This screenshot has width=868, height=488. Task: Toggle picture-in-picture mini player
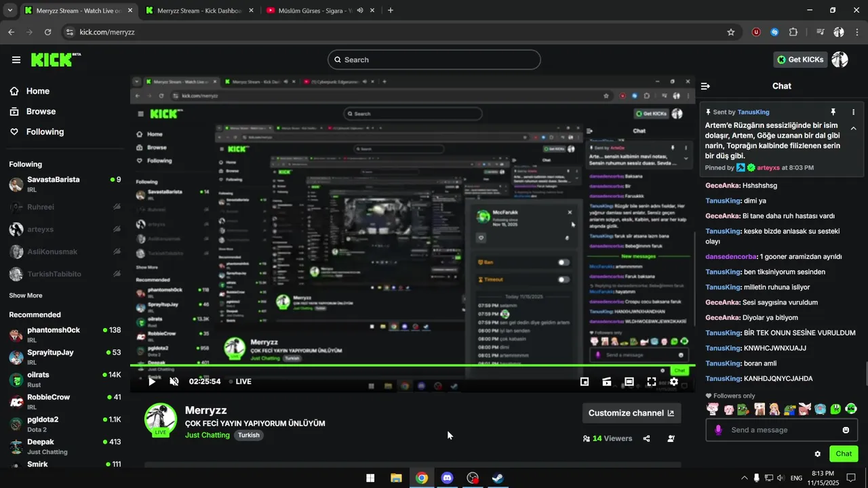(x=585, y=382)
